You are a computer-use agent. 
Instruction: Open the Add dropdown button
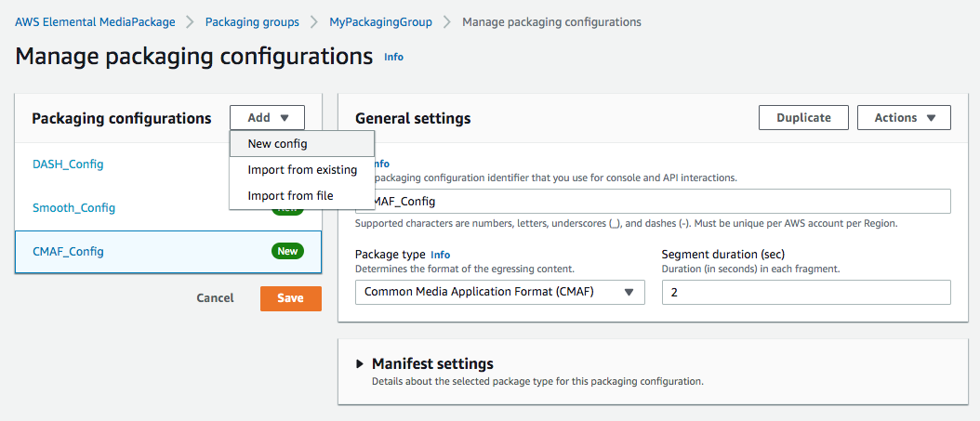(x=267, y=117)
